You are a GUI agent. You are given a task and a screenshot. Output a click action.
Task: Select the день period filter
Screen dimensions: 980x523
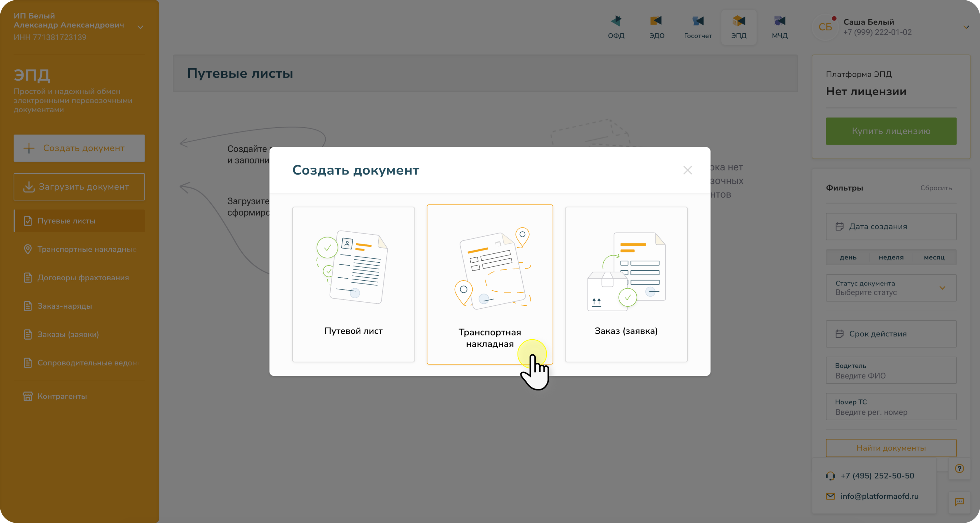click(x=848, y=257)
